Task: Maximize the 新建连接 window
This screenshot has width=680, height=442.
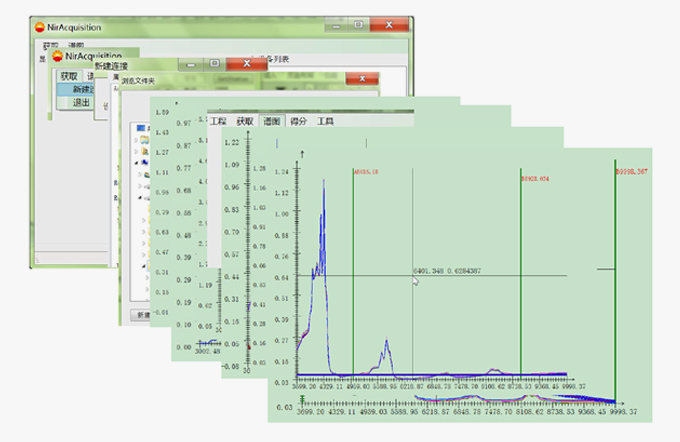Action: pos(215,64)
